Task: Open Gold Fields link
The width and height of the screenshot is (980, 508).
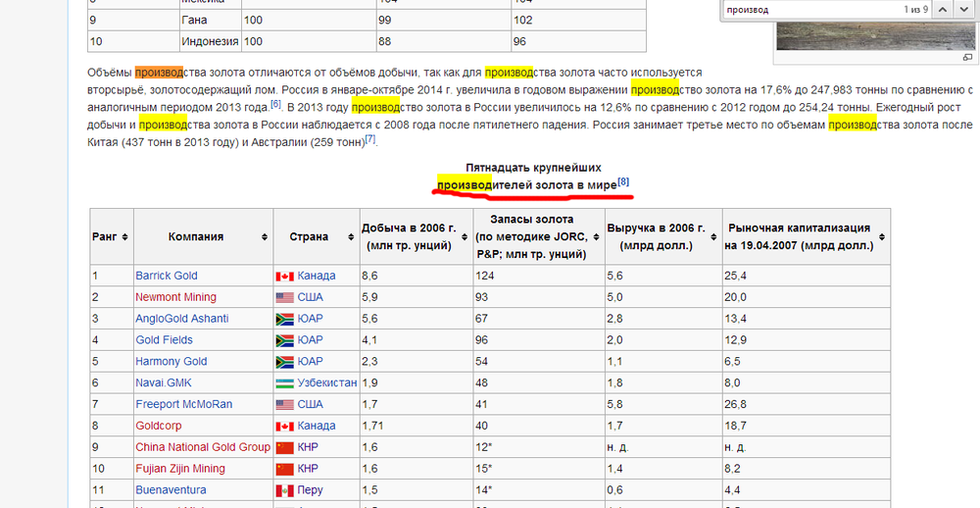Action: 164,340
